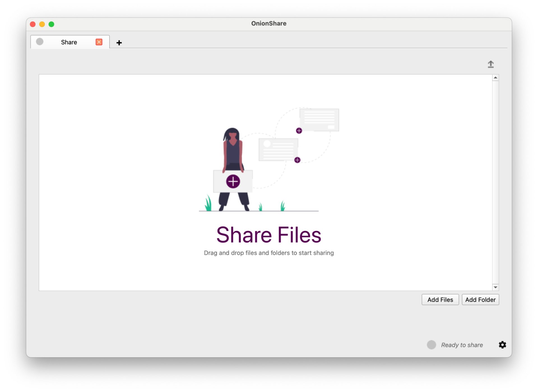Close the OnionShare window with red button
The width and height of the screenshot is (538, 392).
(x=33, y=24)
